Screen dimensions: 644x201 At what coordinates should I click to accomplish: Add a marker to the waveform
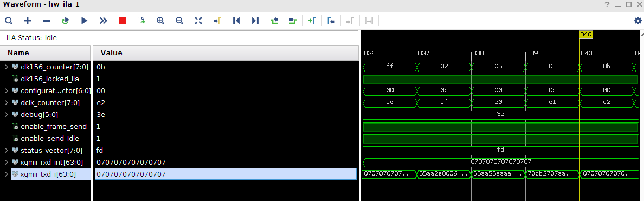click(x=312, y=21)
